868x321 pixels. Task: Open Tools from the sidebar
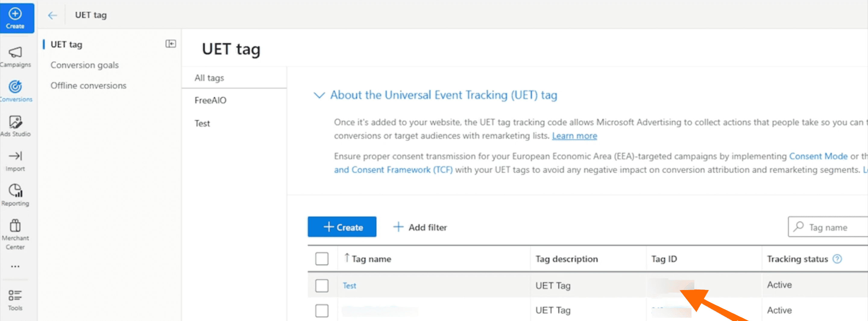pyautogui.click(x=15, y=301)
